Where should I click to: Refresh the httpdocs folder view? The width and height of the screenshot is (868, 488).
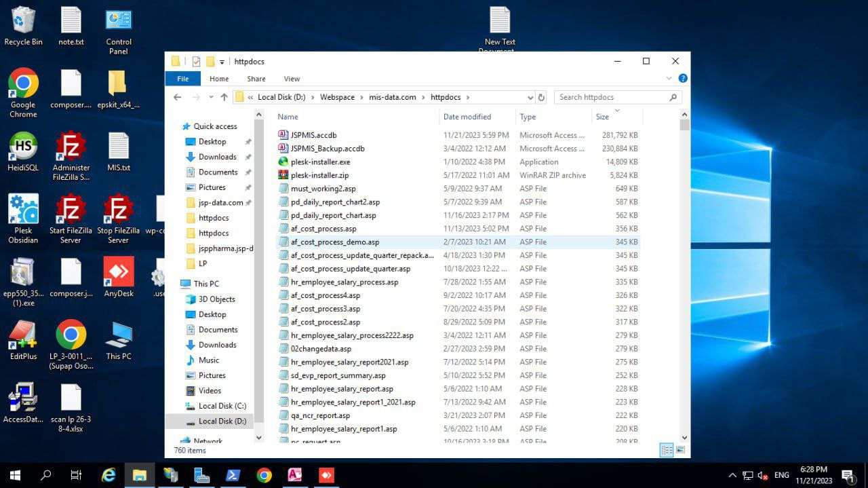[x=541, y=97]
